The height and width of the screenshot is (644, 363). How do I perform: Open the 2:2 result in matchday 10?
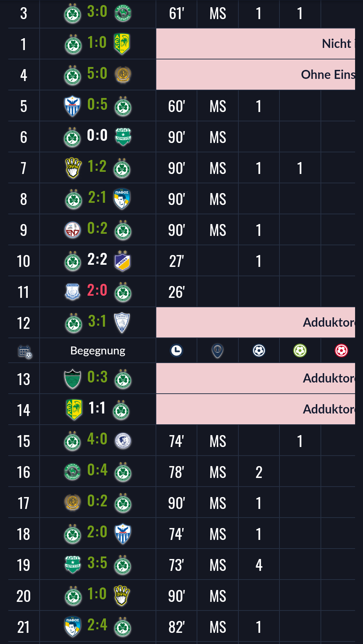97,260
